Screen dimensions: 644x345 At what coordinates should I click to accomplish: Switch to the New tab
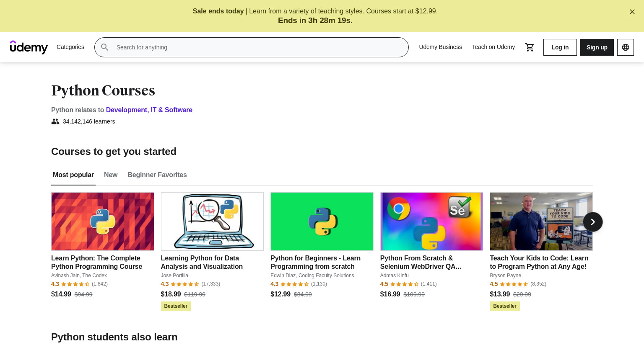click(x=111, y=175)
